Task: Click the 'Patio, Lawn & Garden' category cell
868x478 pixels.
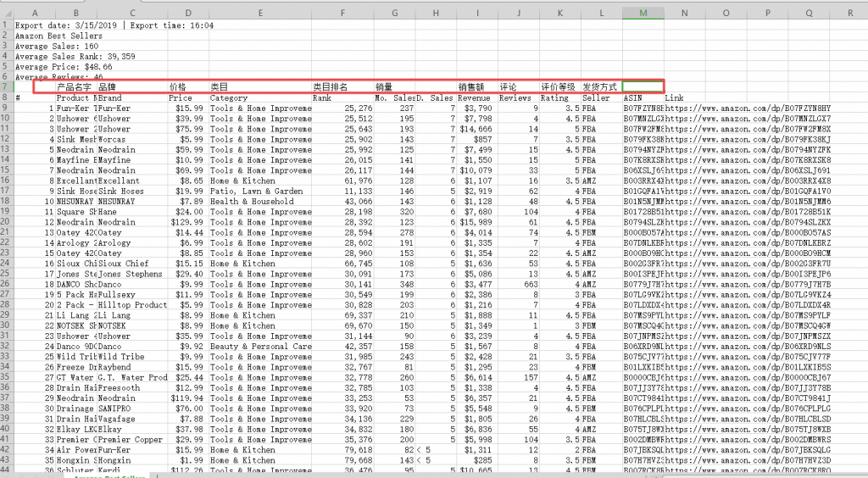Action: click(x=260, y=191)
